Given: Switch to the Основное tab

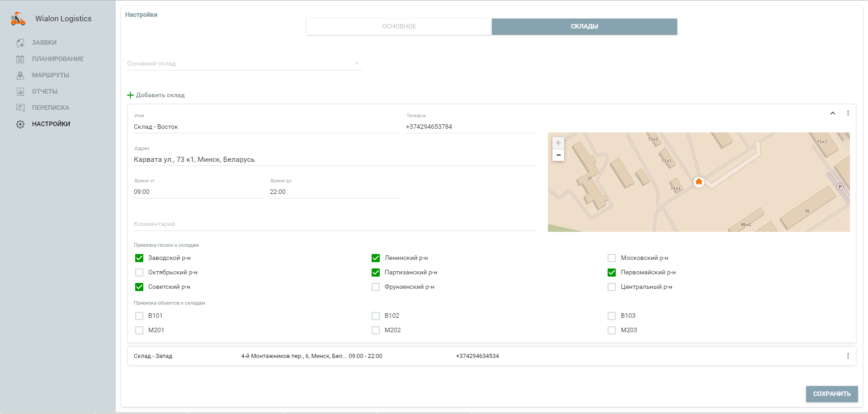Looking at the screenshot, I should tap(399, 27).
